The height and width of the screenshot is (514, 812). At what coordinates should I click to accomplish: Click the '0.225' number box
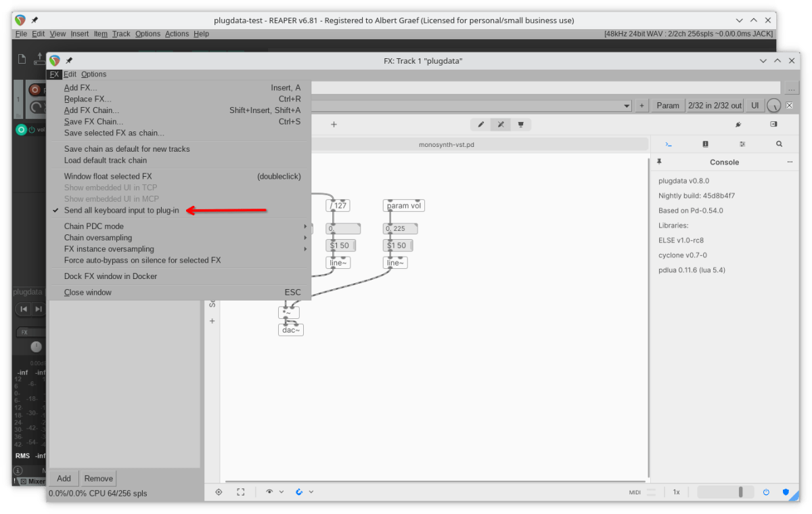point(400,229)
